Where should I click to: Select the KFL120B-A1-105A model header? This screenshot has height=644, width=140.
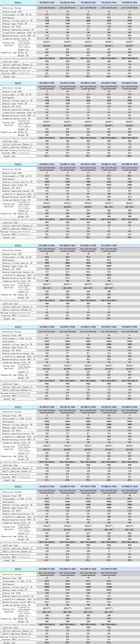47,246
